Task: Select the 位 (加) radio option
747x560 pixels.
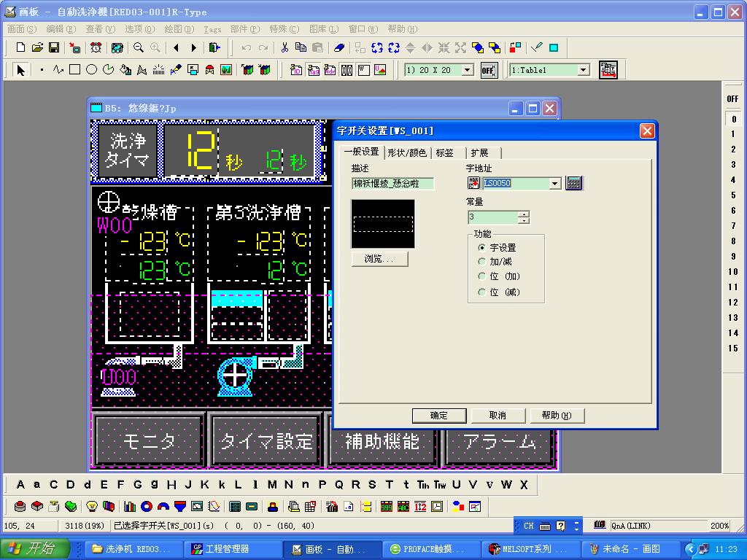Action: point(481,277)
